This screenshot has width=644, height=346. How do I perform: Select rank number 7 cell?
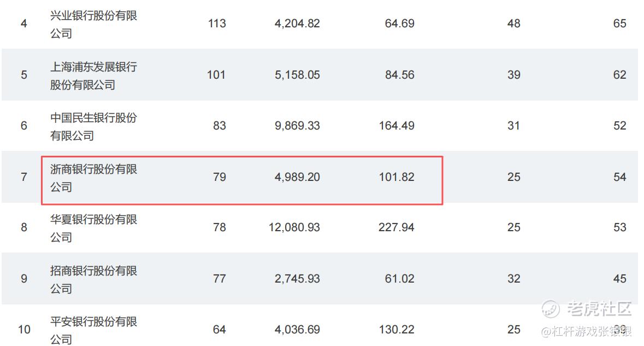click(x=24, y=177)
